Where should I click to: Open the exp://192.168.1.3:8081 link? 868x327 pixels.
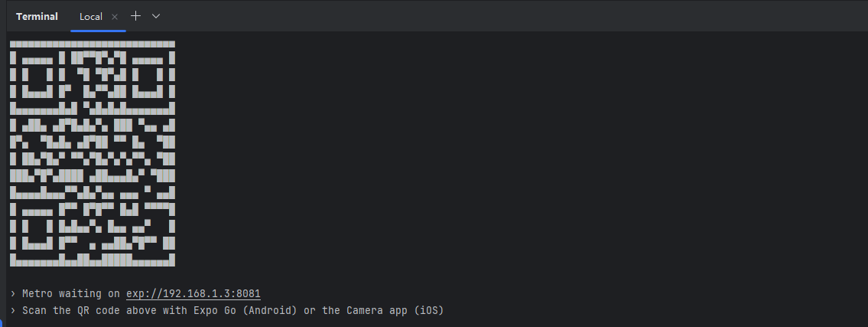click(193, 294)
